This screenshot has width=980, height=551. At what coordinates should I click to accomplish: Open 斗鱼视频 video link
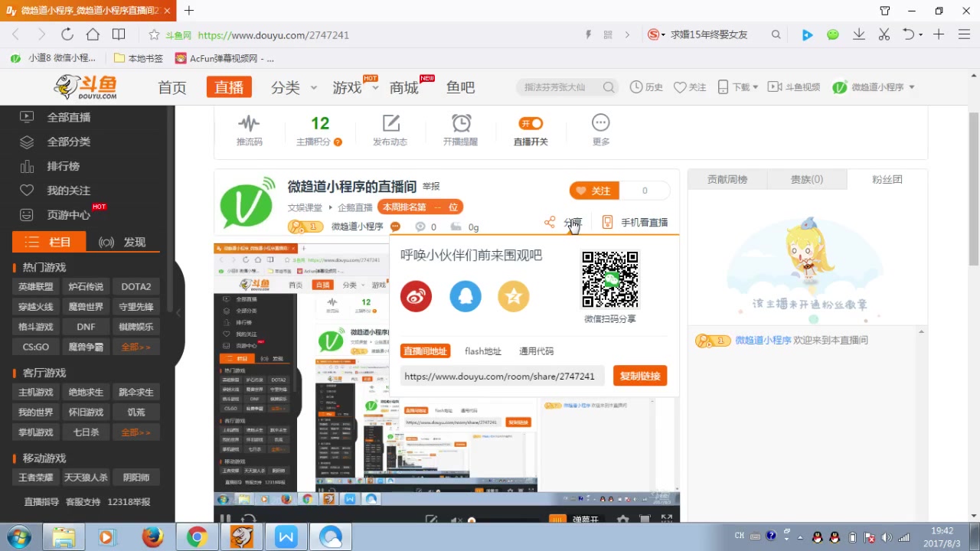794,87
